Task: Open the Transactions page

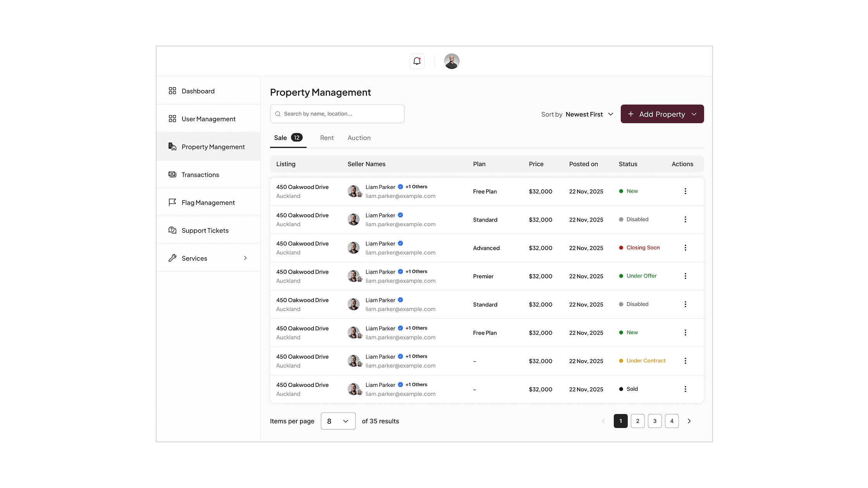Action: 208,175
